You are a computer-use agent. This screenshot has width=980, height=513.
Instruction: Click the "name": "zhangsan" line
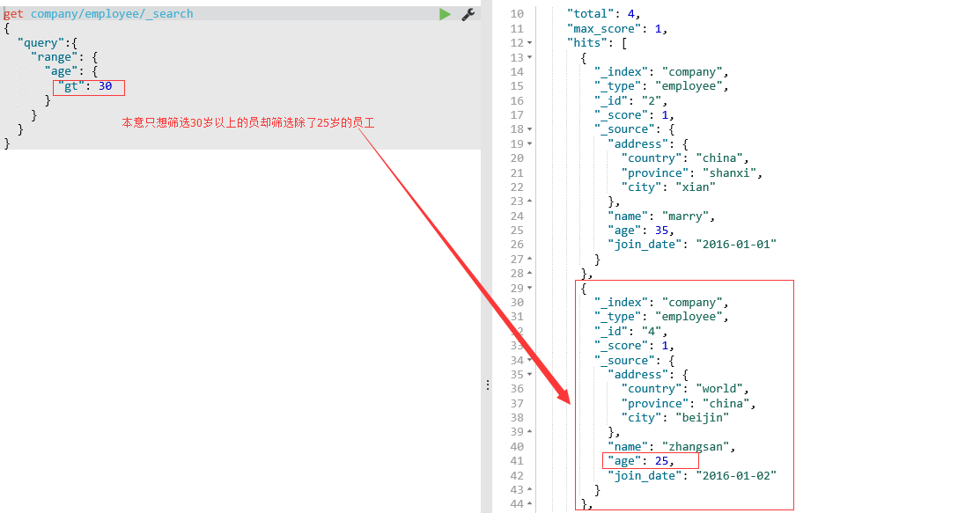point(671,447)
